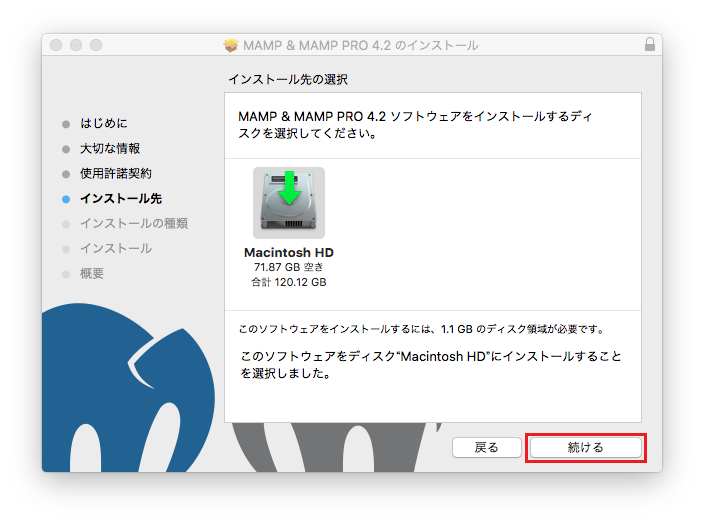This screenshot has height=522, width=704.
Task: Click the lock icon in title bar
Action: click(x=649, y=45)
